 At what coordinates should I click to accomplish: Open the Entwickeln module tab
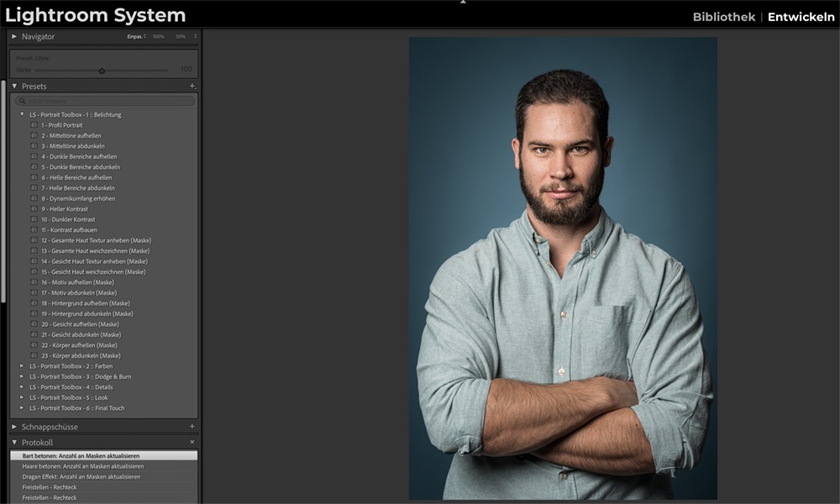[801, 17]
